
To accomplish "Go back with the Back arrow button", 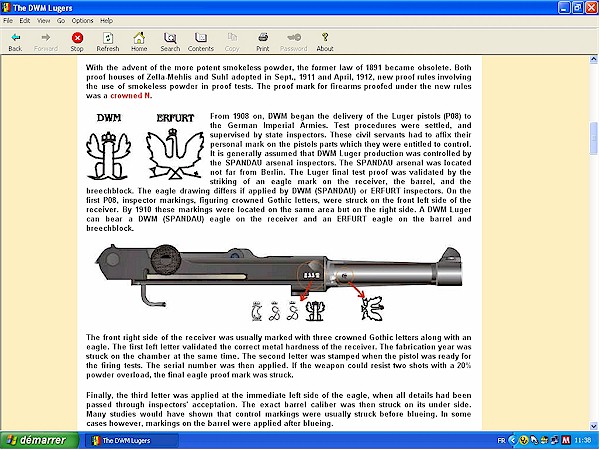I will 15,41.
